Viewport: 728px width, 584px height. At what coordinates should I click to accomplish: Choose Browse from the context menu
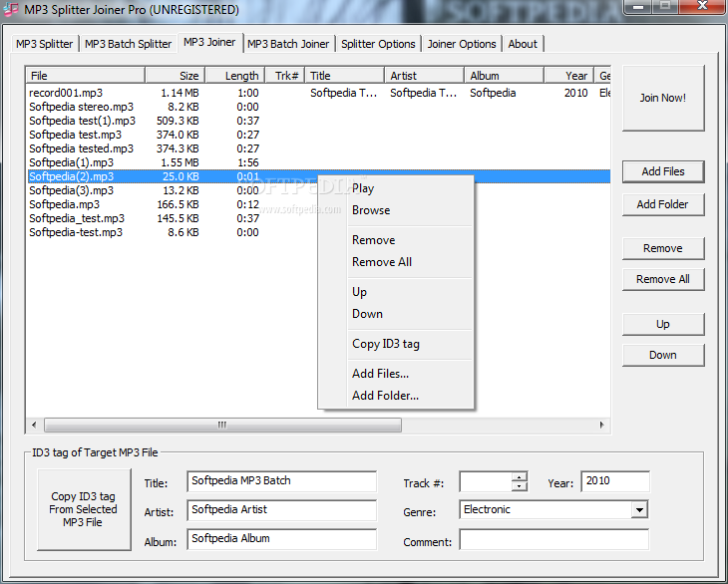[396, 210]
